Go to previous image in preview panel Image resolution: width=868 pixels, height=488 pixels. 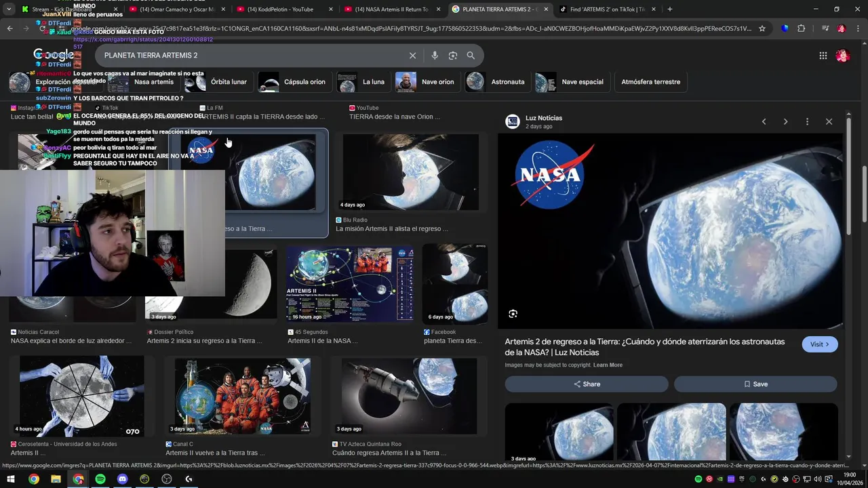(764, 121)
